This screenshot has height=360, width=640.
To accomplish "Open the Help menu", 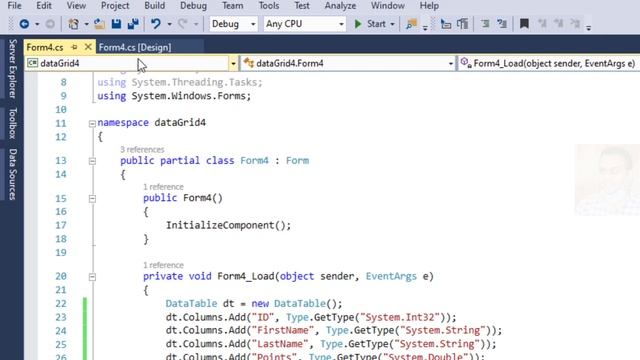I will click(429, 6).
